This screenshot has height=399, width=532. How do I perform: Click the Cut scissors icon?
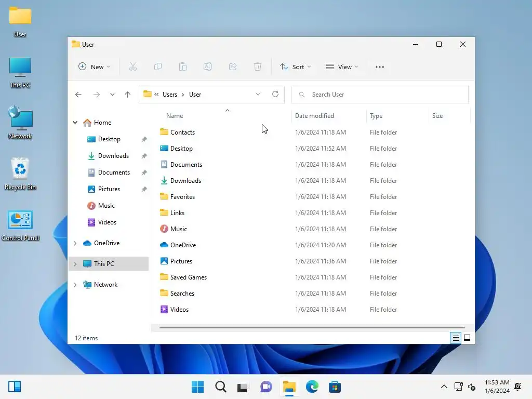(x=133, y=67)
